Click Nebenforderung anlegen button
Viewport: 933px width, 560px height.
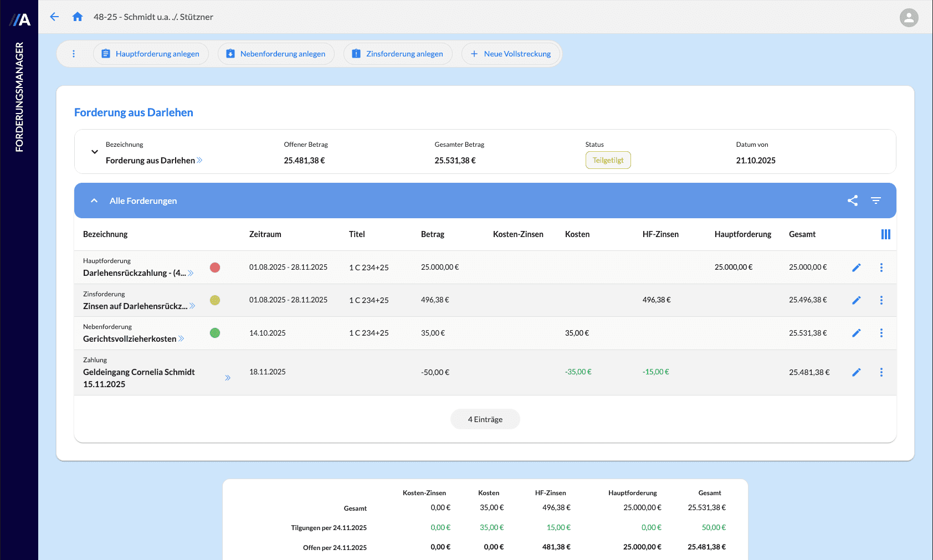click(x=276, y=54)
